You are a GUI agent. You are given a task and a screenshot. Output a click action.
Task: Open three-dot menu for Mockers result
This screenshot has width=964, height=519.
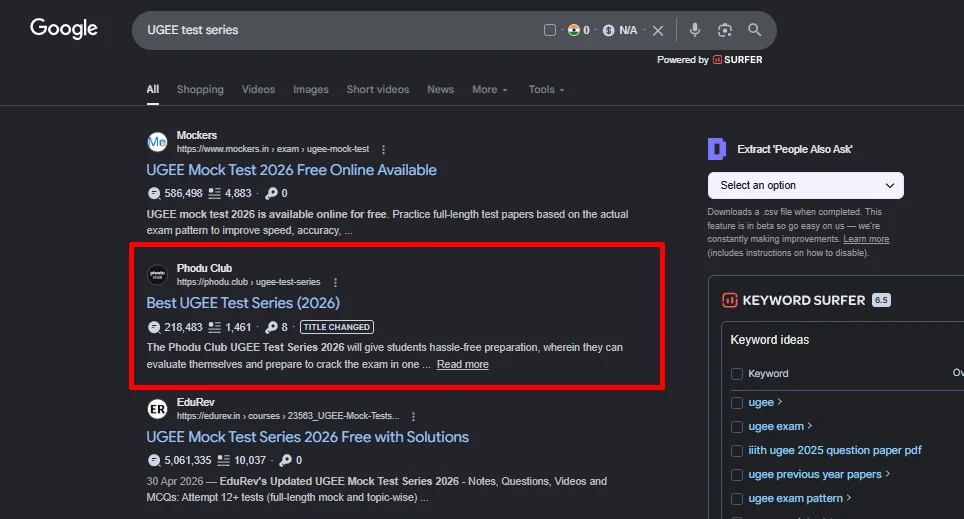click(x=384, y=149)
